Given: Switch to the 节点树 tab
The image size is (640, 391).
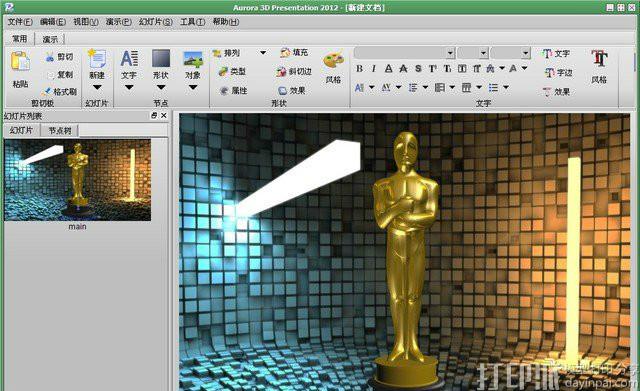Looking at the screenshot, I should coord(60,131).
